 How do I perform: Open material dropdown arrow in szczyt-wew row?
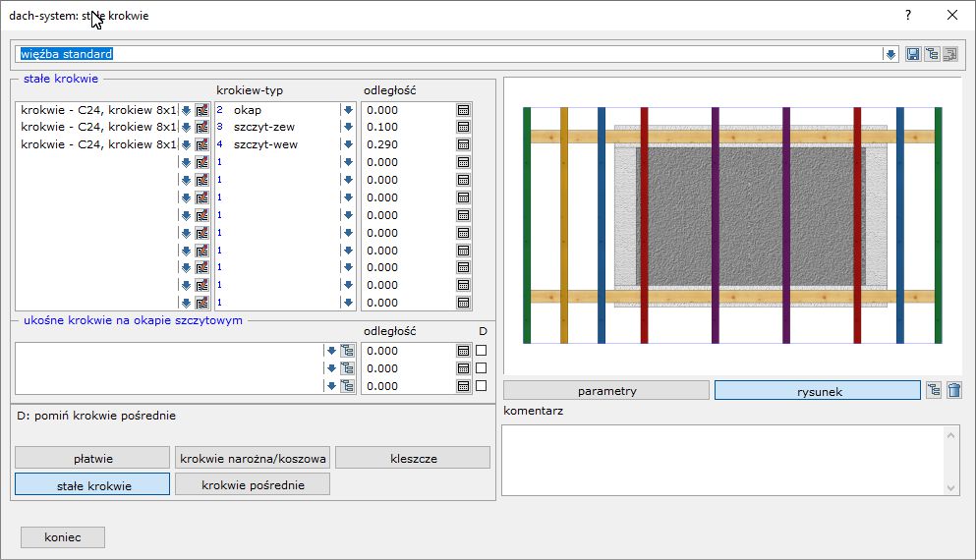coord(186,144)
